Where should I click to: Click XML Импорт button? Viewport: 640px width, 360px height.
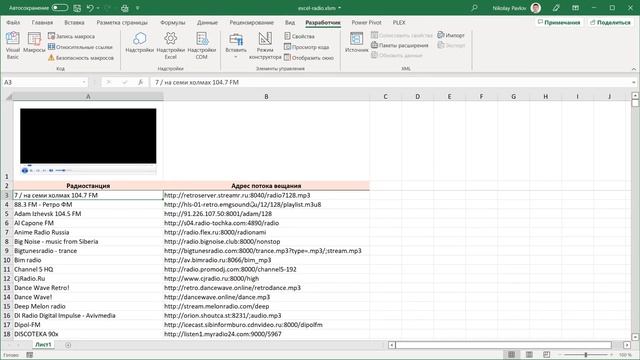[451, 36]
